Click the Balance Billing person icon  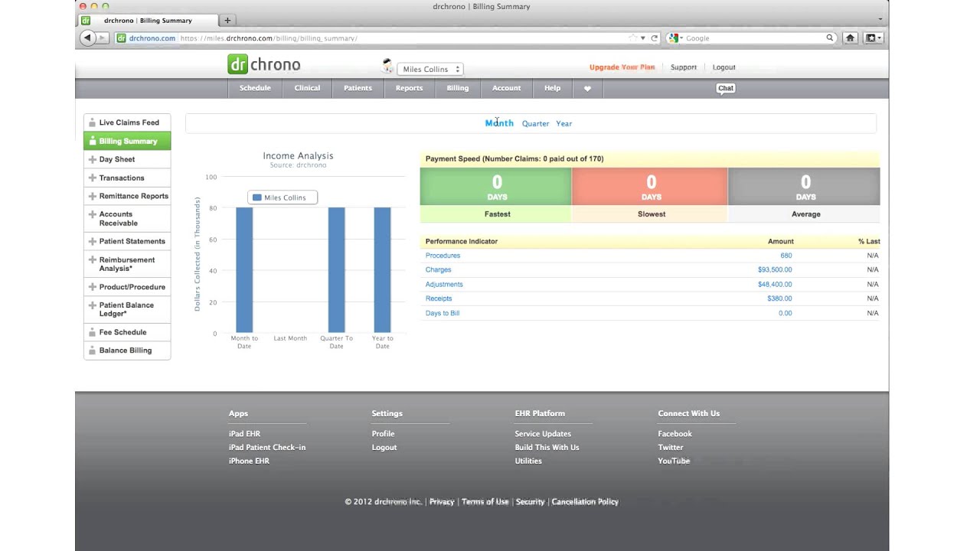(92, 350)
